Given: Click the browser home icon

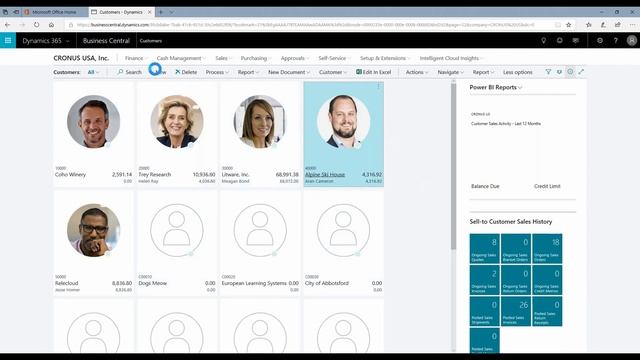Looking at the screenshot, I should [x=51, y=25].
